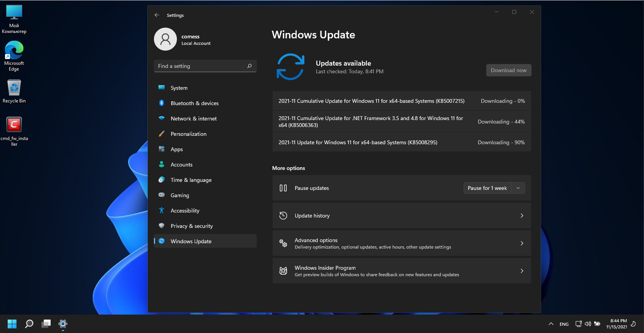Click the Windows Update sync icon in sidebar
Viewport: 644px width, 333px height.
pyautogui.click(x=162, y=241)
